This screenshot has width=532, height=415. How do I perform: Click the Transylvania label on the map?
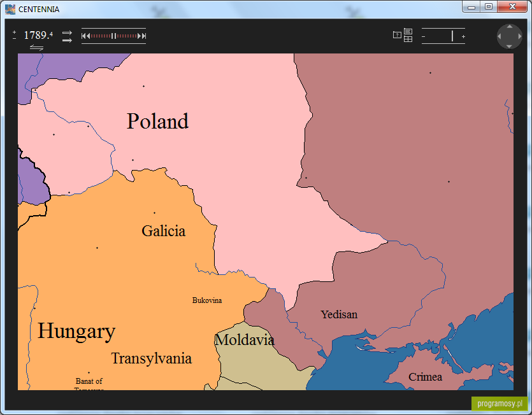click(152, 358)
